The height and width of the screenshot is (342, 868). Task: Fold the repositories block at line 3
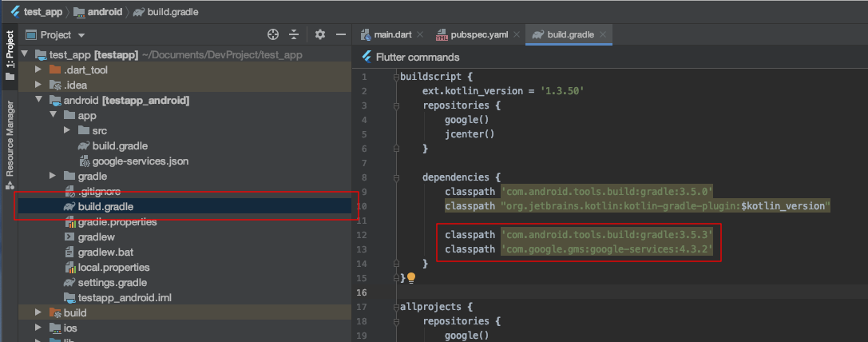point(395,105)
